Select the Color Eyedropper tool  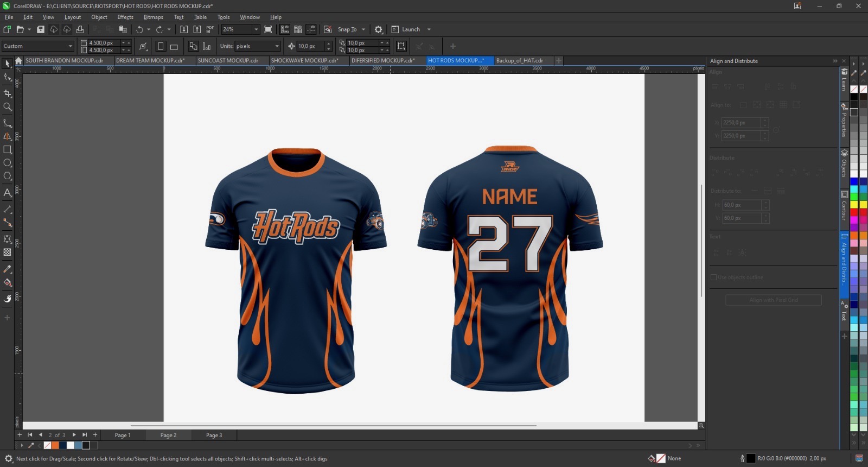click(x=7, y=269)
